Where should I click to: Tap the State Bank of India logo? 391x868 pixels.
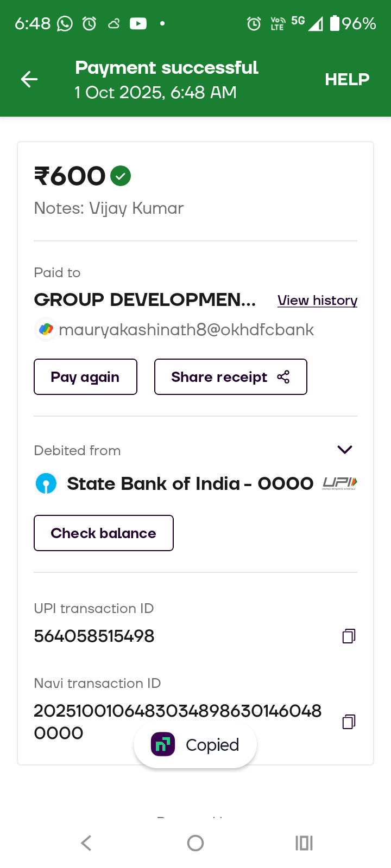[x=46, y=483]
